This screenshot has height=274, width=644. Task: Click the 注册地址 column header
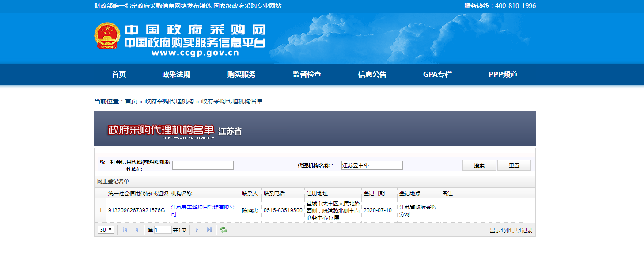pyautogui.click(x=333, y=193)
